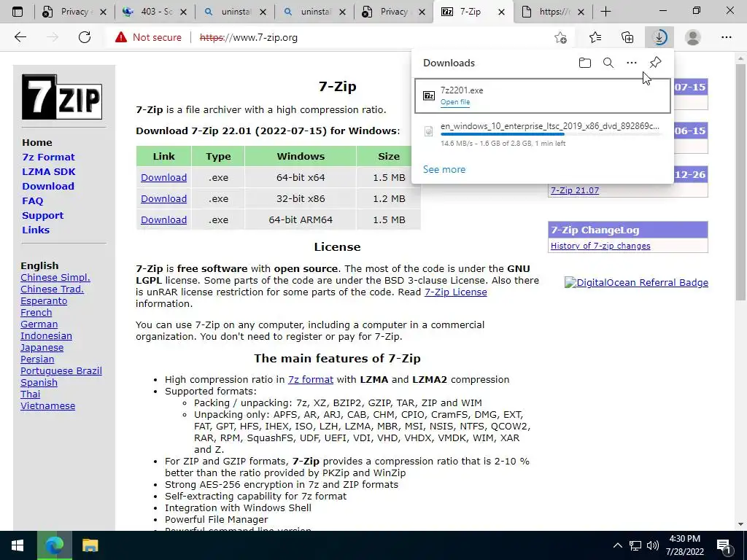
Task: Switch to second uninstall search tab
Action: (x=314, y=12)
